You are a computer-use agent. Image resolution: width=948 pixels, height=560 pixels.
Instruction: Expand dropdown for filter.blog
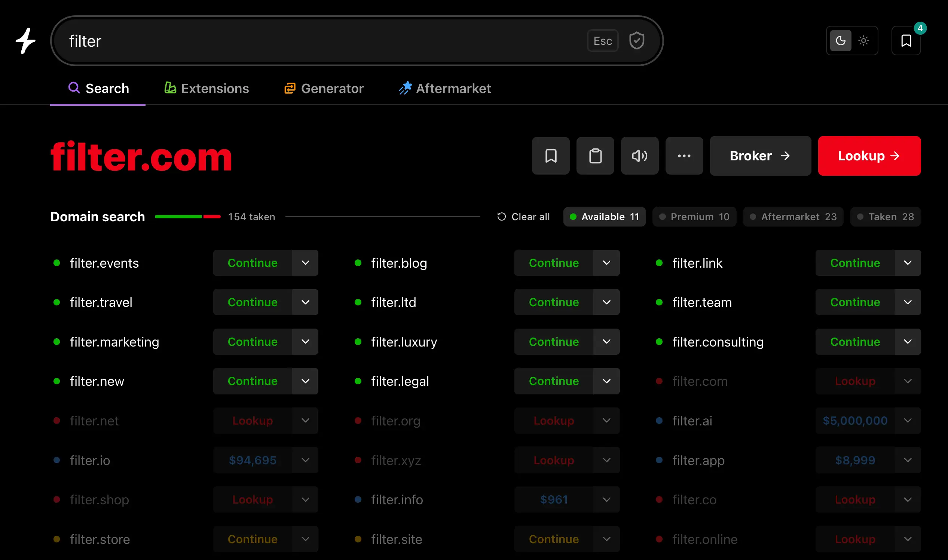606,263
